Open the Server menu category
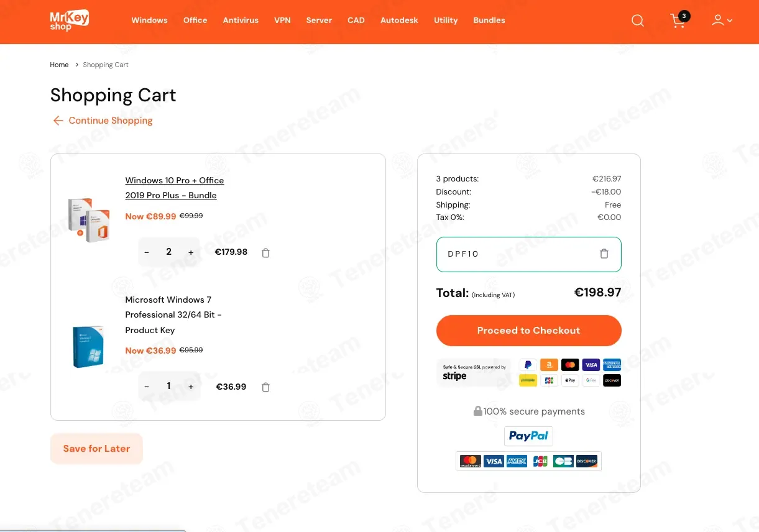The height and width of the screenshot is (532, 759). pyautogui.click(x=319, y=21)
